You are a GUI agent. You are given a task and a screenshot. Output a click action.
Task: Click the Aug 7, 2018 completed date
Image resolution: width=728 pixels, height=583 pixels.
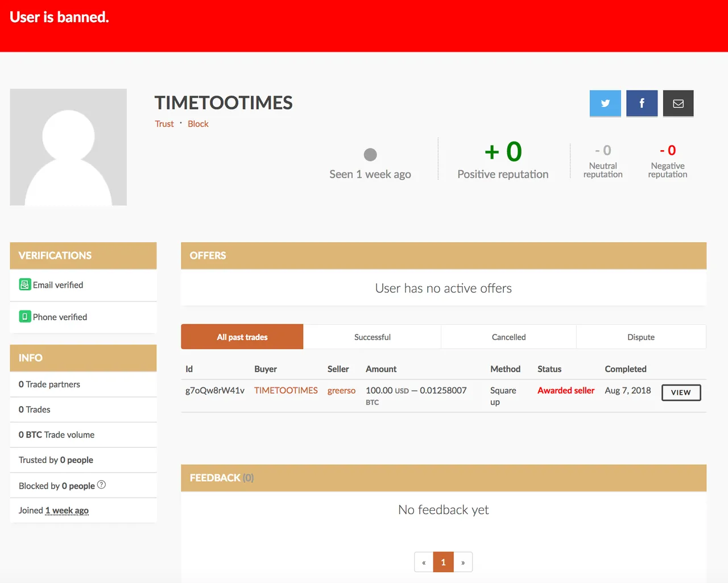tap(628, 390)
